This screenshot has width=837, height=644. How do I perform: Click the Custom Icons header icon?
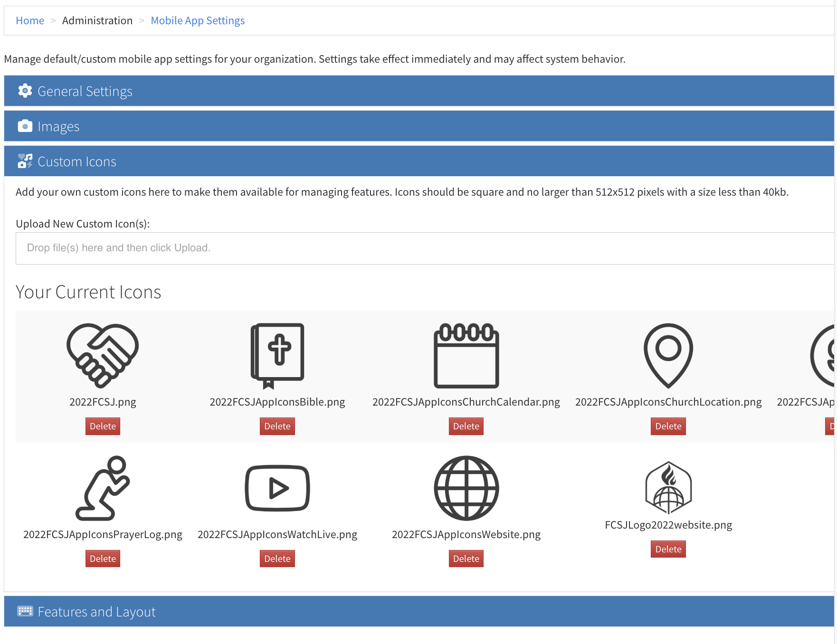pyautogui.click(x=25, y=161)
